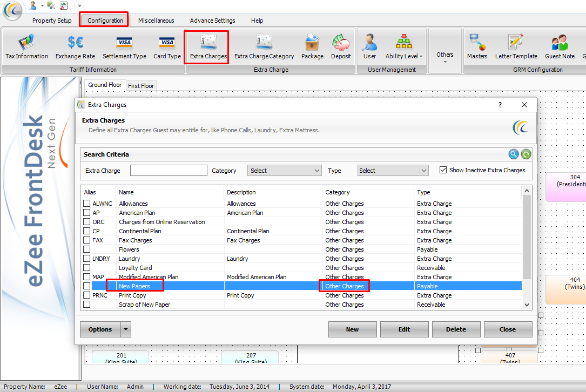Switch to the Configuration tab
The image size is (586, 392).
[105, 21]
